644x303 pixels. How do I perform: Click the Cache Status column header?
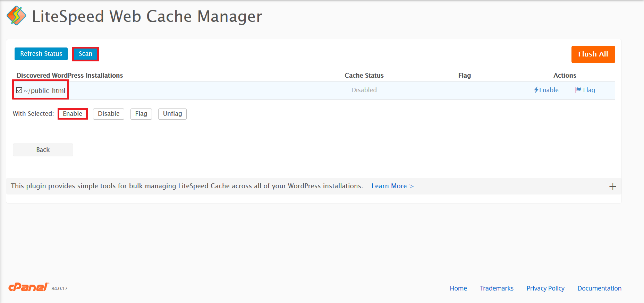tap(364, 76)
